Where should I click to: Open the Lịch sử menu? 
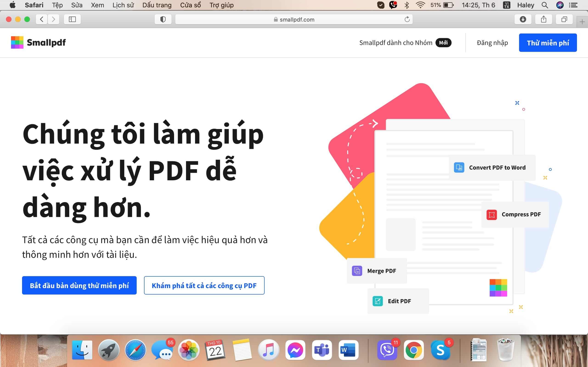point(123,5)
